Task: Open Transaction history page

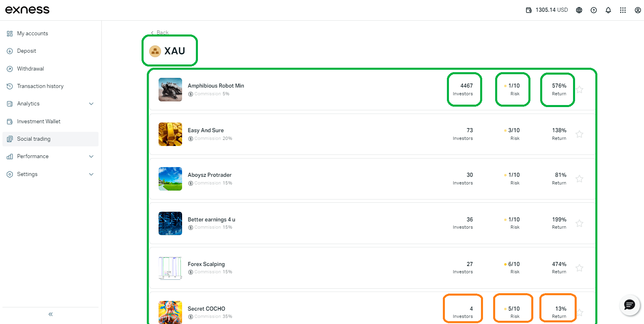Action: pyautogui.click(x=40, y=86)
